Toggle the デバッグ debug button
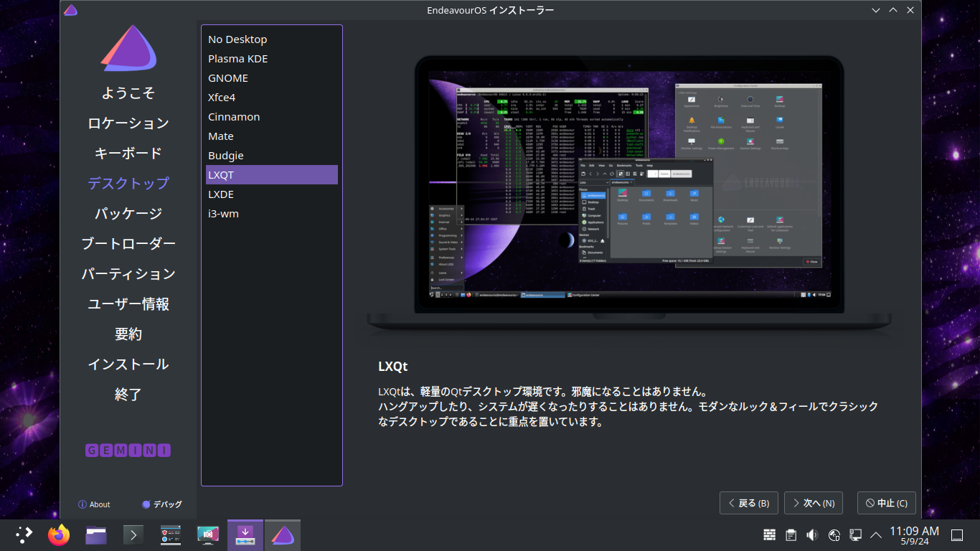The height and width of the screenshot is (551, 980). tap(162, 504)
